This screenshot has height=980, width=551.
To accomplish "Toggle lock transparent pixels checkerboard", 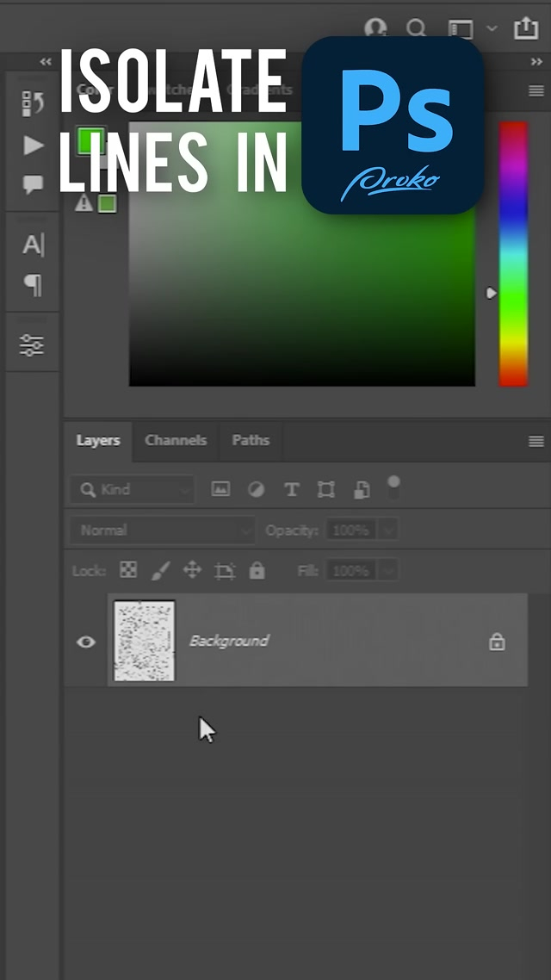I will pos(128,570).
